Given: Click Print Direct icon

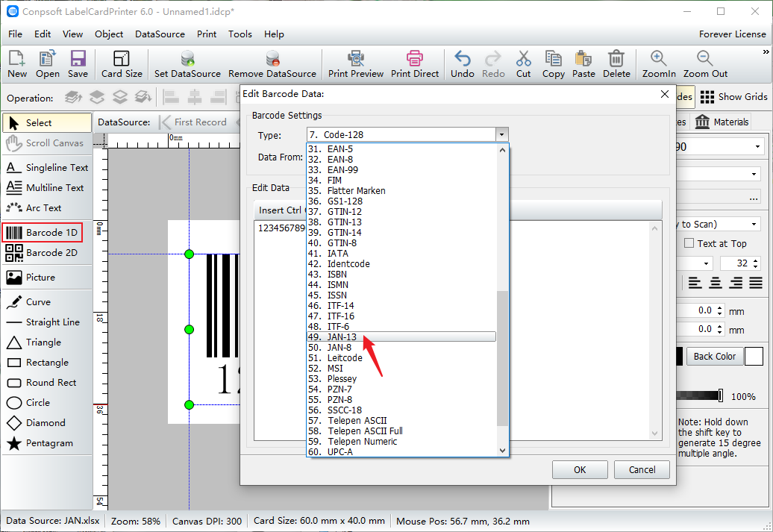Looking at the screenshot, I should click(x=415, y=64).
